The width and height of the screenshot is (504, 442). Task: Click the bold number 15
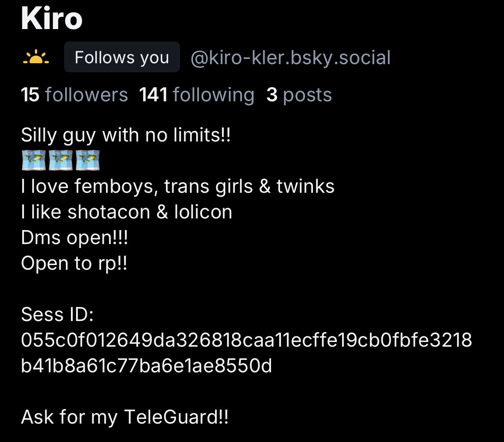point(30,95)
